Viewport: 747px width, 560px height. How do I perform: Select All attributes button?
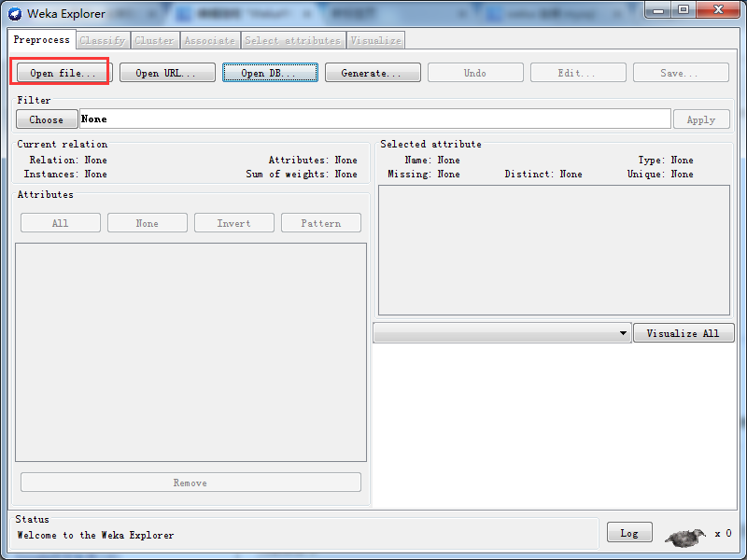pos(61,223)
